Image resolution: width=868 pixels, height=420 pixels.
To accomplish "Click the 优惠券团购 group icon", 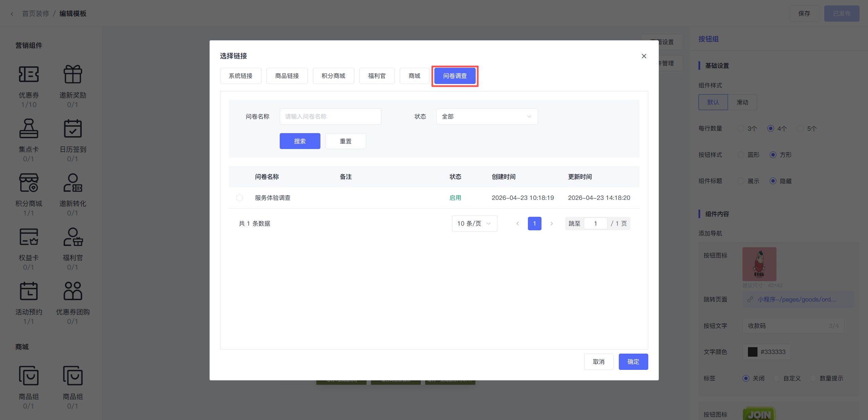I will pos(73,291).
